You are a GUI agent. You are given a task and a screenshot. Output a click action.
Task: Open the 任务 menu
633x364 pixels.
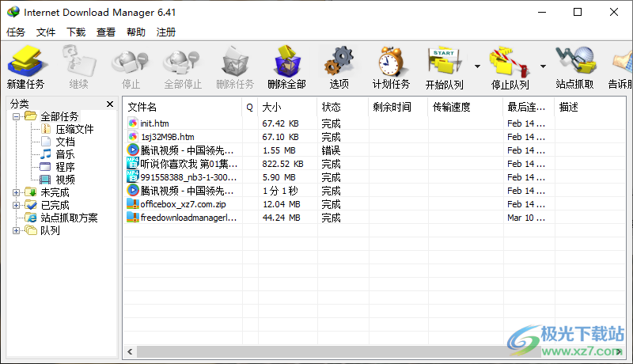point(16,32)
